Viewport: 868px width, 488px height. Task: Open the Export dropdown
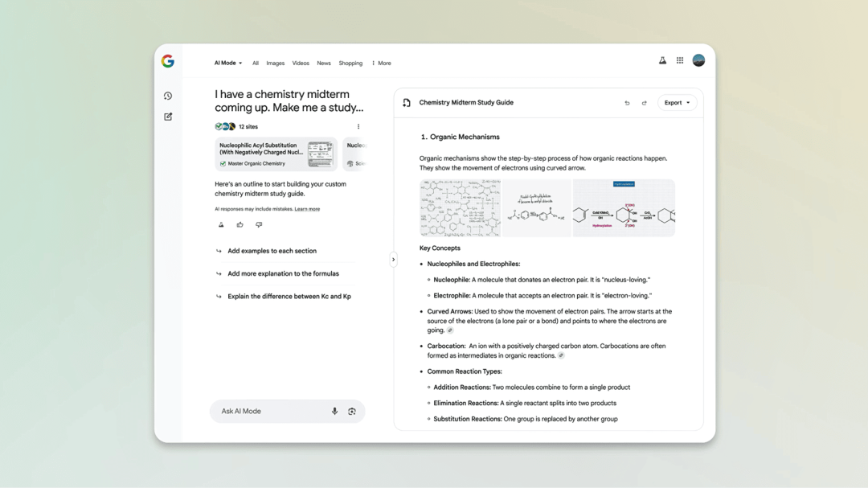(677, 102)
